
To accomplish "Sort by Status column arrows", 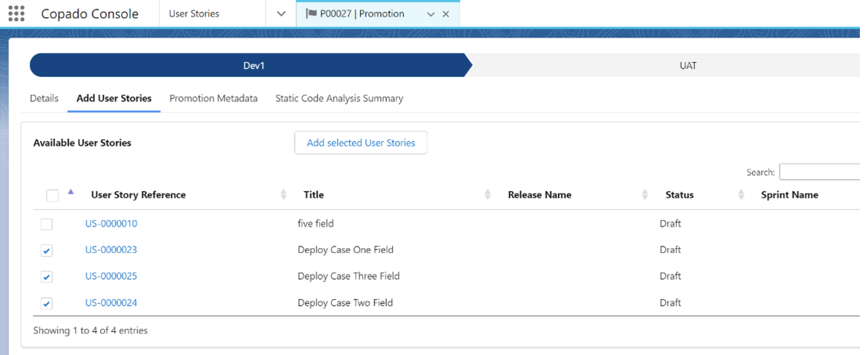I will point(741,194).
